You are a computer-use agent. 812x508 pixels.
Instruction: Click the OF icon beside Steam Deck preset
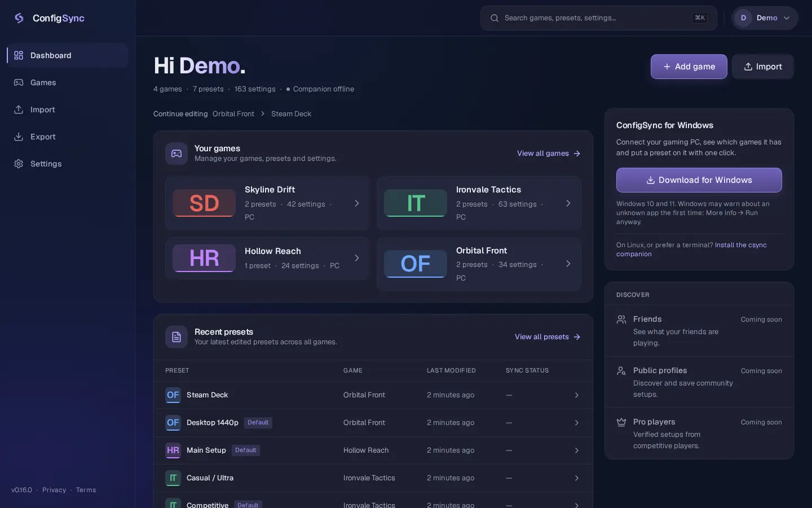pos(173,395)
